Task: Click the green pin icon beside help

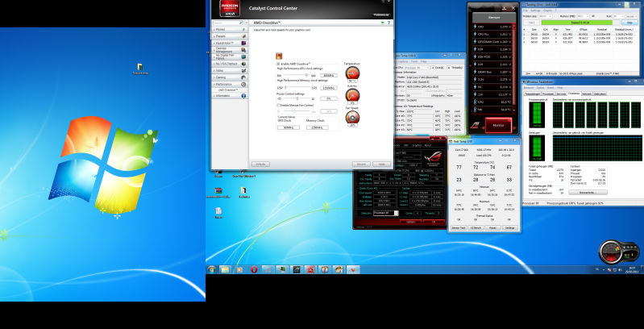Action: tap(383, 23)
